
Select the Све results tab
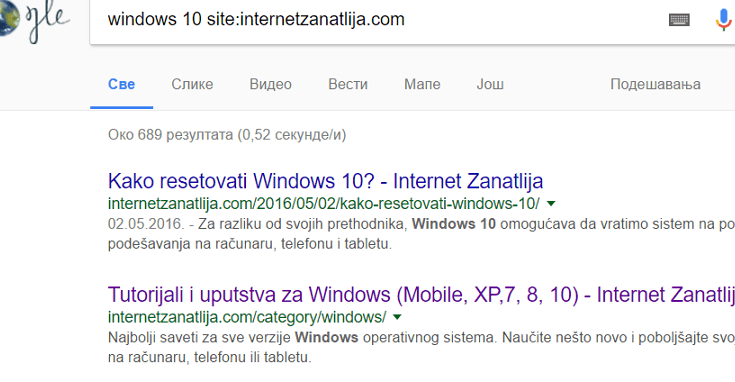(121, 84)
